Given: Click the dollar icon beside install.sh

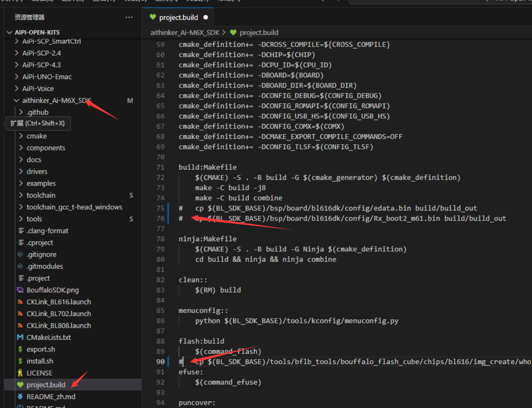Looking at the screenshot, I should 20,361.
